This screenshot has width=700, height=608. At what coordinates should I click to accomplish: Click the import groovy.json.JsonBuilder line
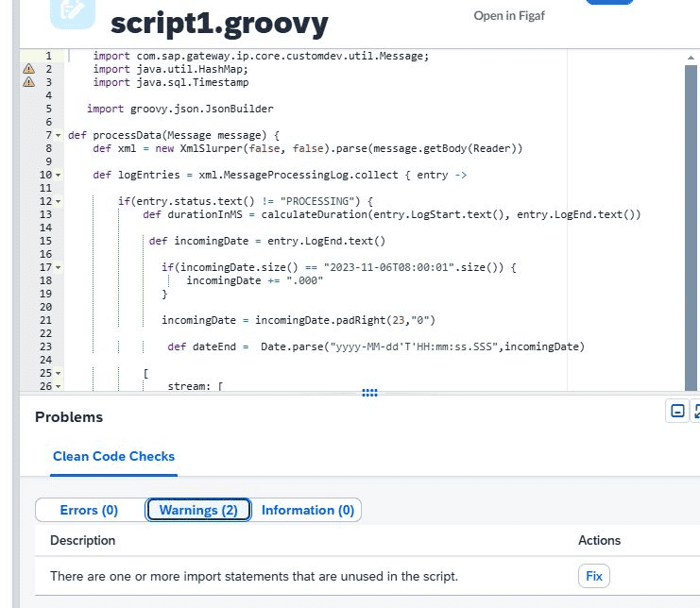pyautogui.click(x=179, y=109)
